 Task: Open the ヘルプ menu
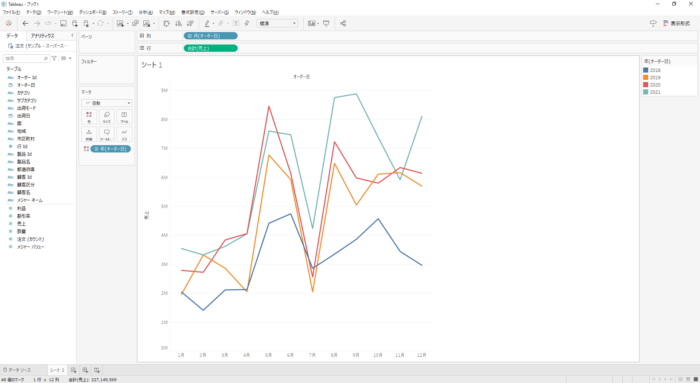click(270, 12)
